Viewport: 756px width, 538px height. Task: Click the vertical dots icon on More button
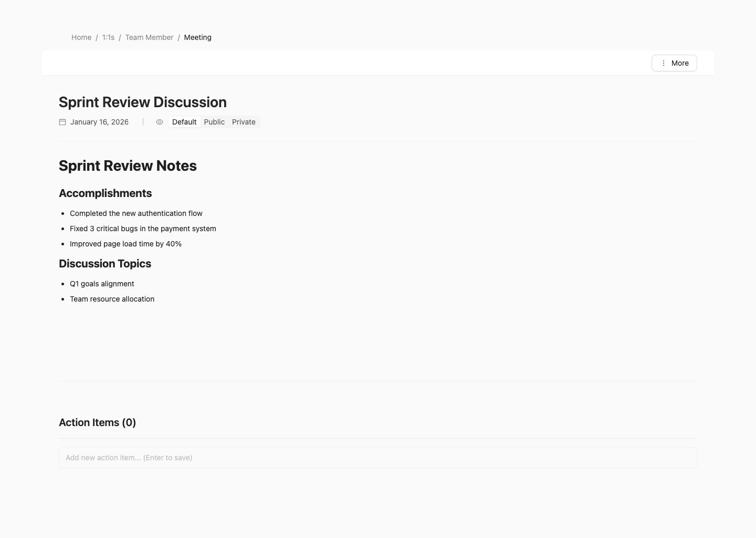[x=664, y=63]
